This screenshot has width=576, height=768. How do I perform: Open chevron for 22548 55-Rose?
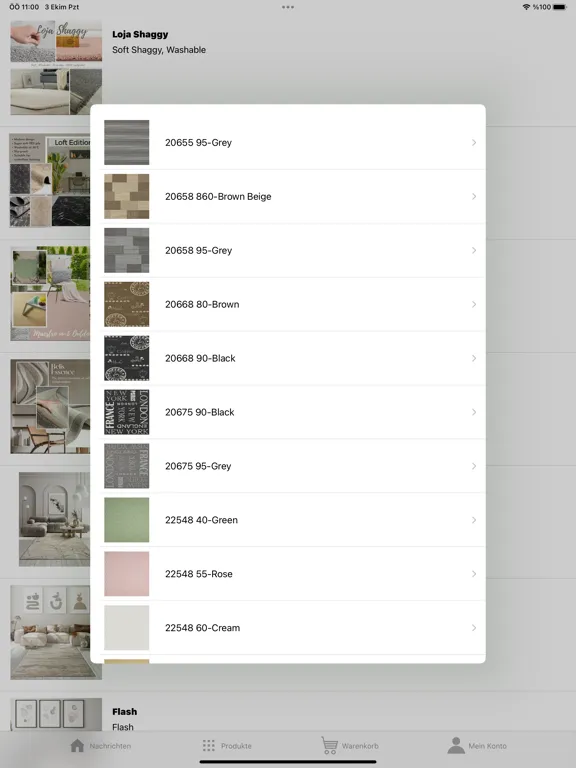pos(474,574)
